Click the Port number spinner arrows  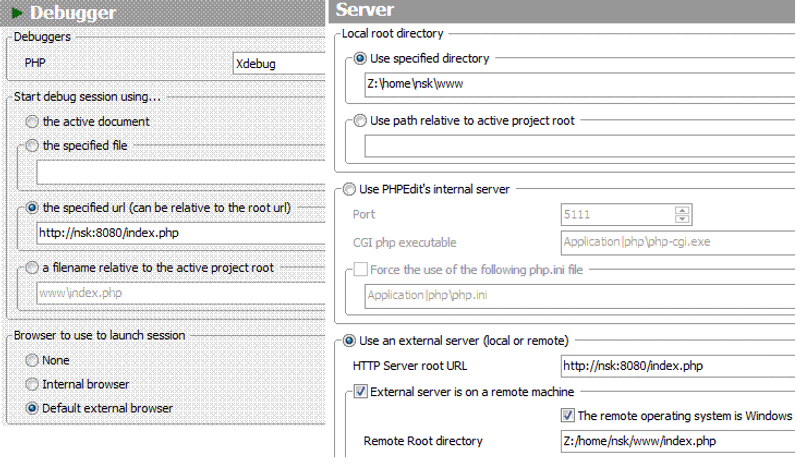(683, 214)
